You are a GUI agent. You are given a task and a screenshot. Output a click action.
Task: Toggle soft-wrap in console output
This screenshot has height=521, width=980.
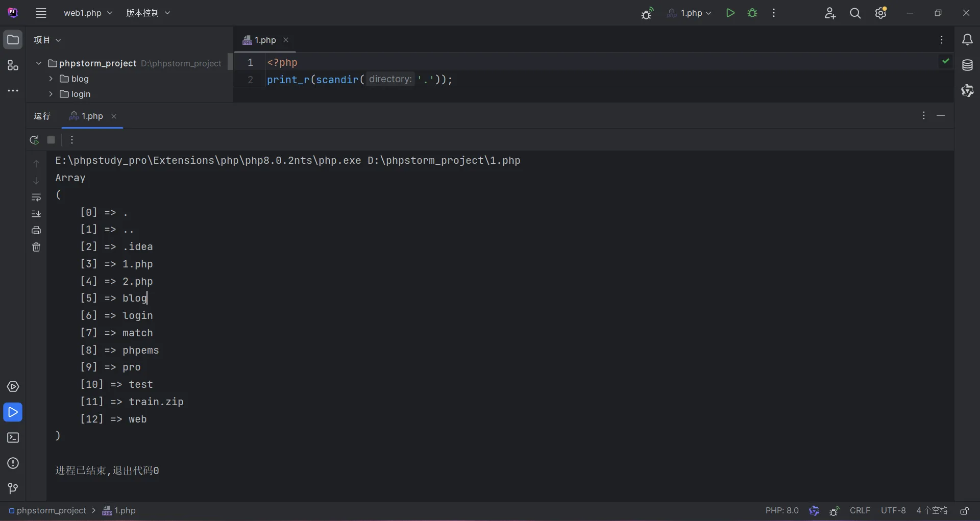36,197
